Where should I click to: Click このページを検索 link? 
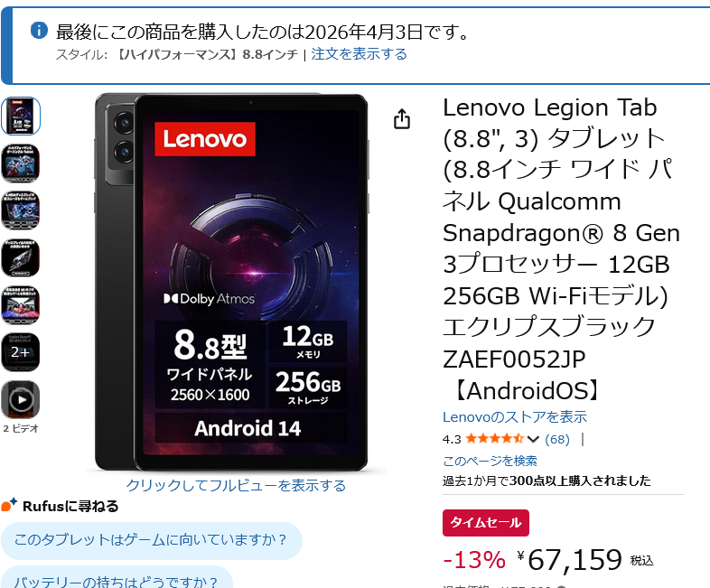pos(490,461)
